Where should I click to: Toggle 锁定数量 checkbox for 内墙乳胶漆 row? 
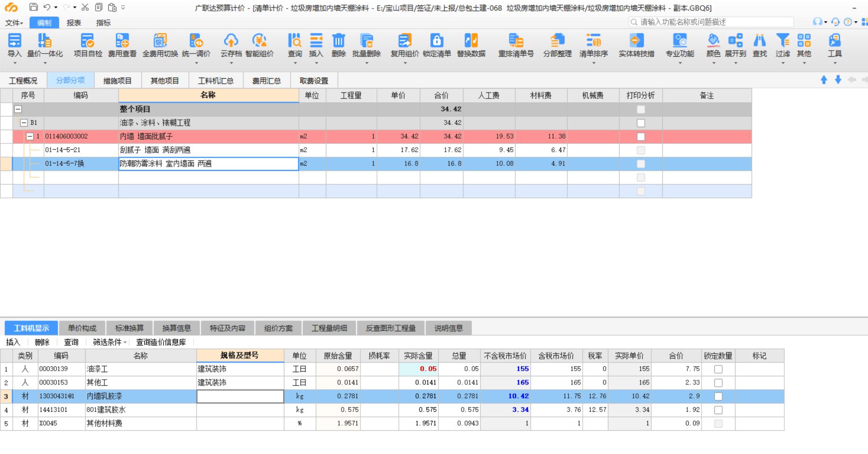click(718, 396)
